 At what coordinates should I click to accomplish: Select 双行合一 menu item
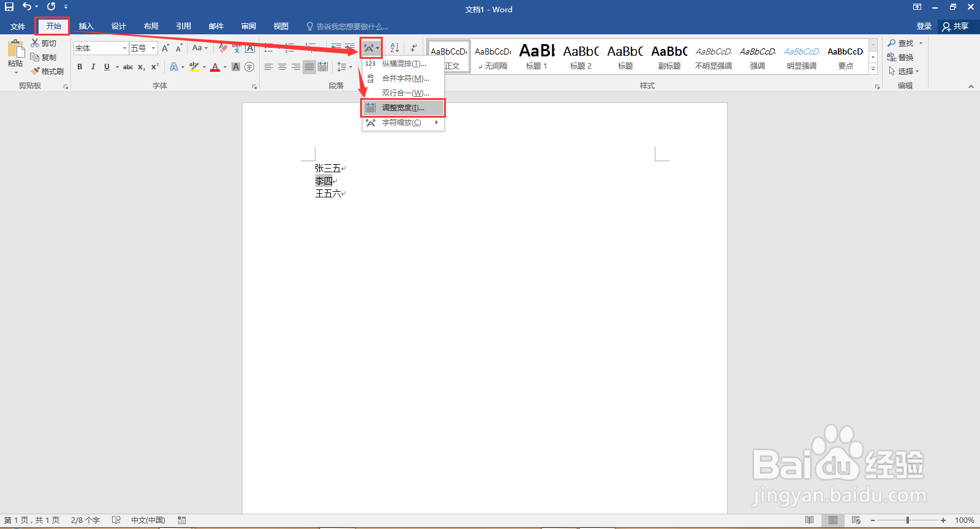point(403,93)
